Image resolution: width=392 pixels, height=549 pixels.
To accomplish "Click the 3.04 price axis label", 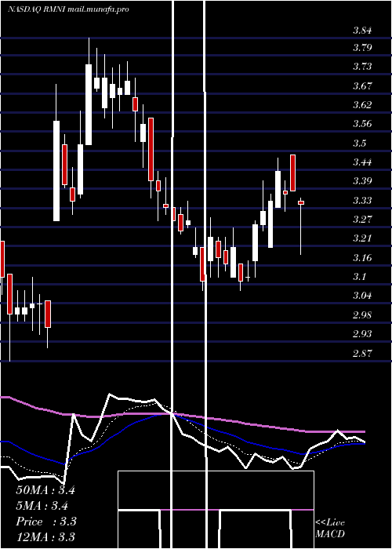I will pos(362,296).
